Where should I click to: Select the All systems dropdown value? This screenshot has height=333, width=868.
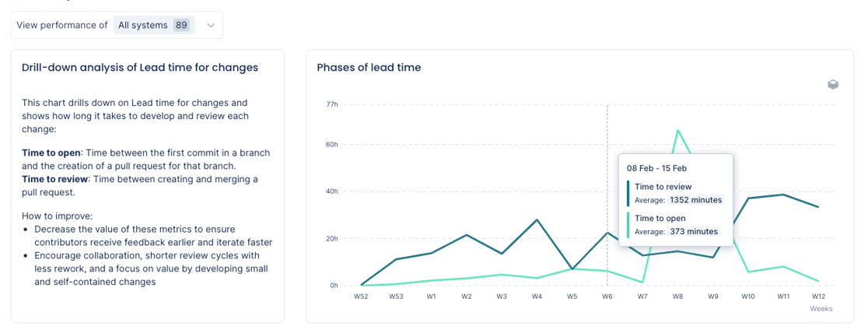click(x=142, y=25)
